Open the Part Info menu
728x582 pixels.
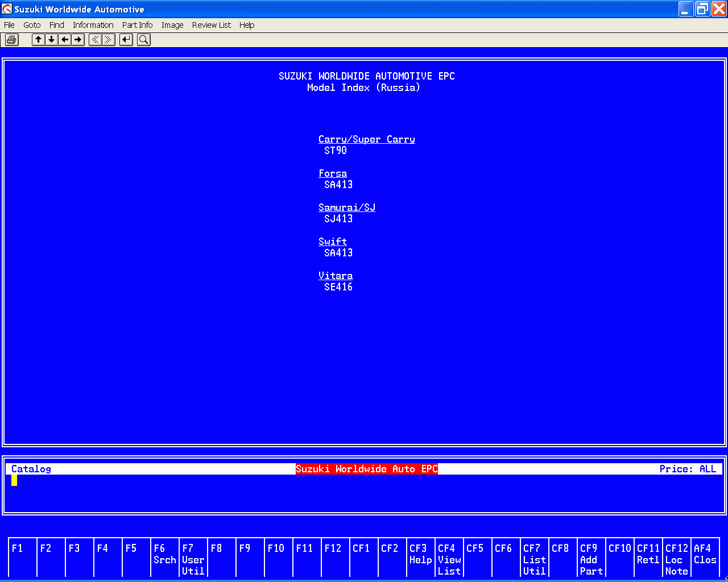coord(138,25)
